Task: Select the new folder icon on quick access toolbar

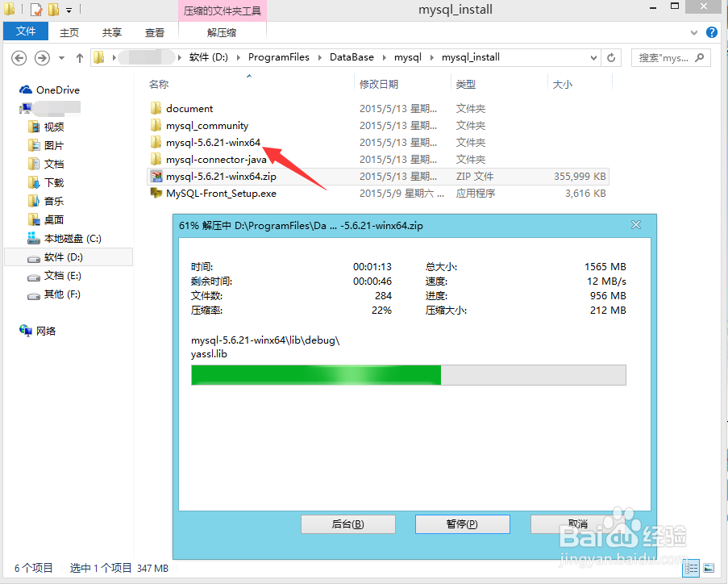Action: click(53, 9)
